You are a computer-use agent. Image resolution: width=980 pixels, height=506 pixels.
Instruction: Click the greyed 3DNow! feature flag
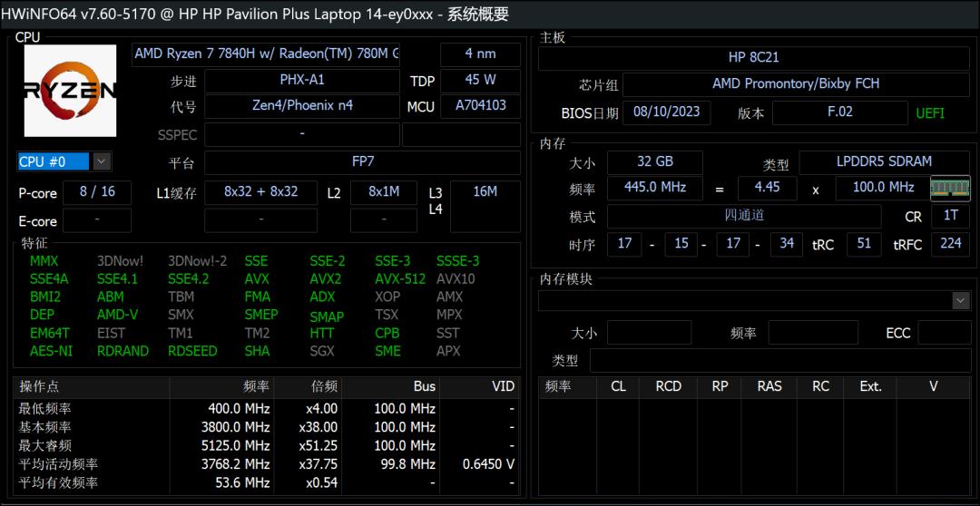click(120, 261)
